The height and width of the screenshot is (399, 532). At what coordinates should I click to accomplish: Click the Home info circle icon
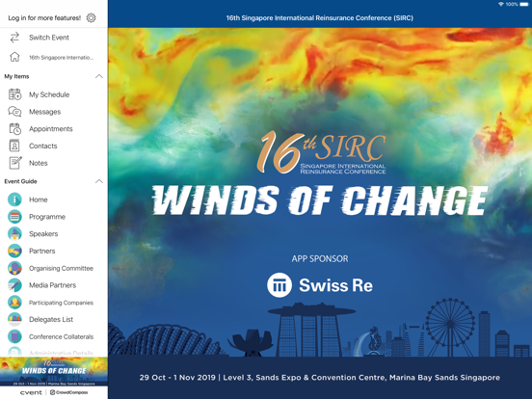[x=14, y=199]
